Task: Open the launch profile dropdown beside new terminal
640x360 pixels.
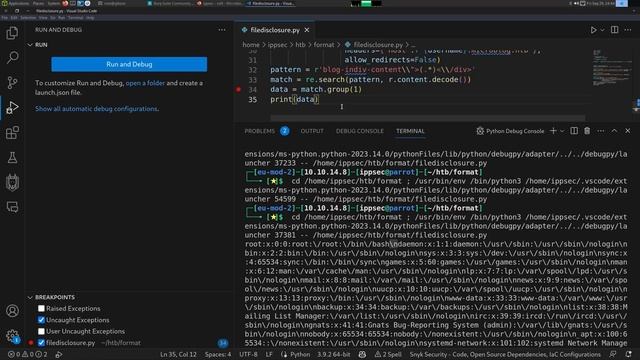Action: click(x=562, y=131)
